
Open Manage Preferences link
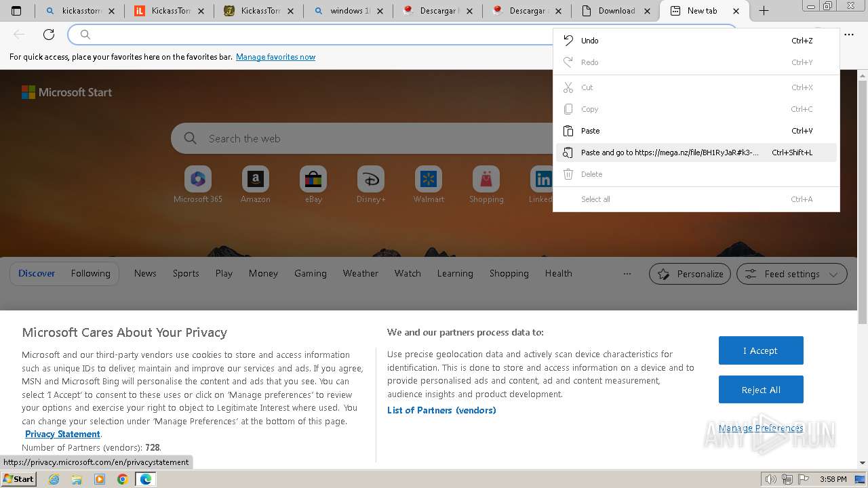(761, 428)
